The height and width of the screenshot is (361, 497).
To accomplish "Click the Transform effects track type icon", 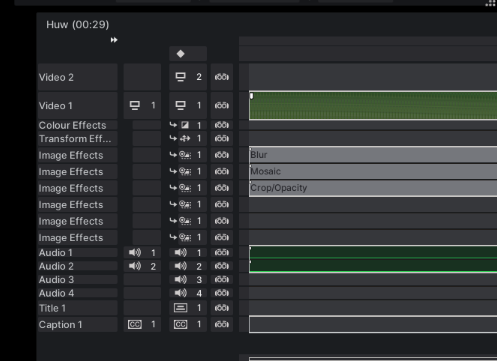I will pyautogui.click(x=185, y=138).
